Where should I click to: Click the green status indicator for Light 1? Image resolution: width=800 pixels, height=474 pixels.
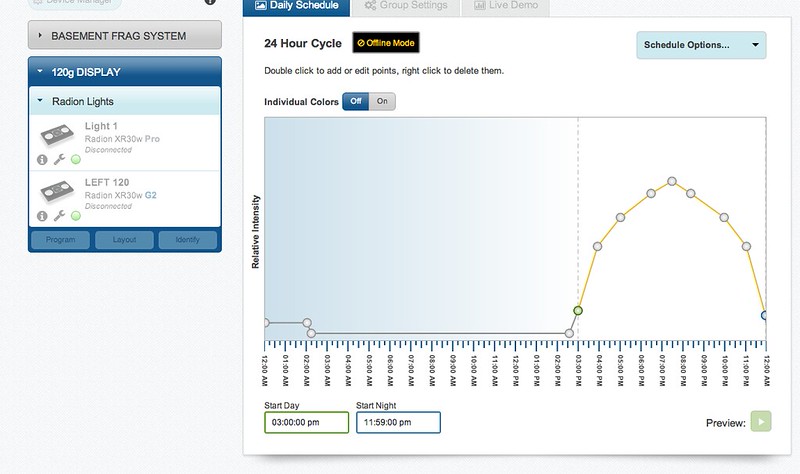tap(76, 160)
